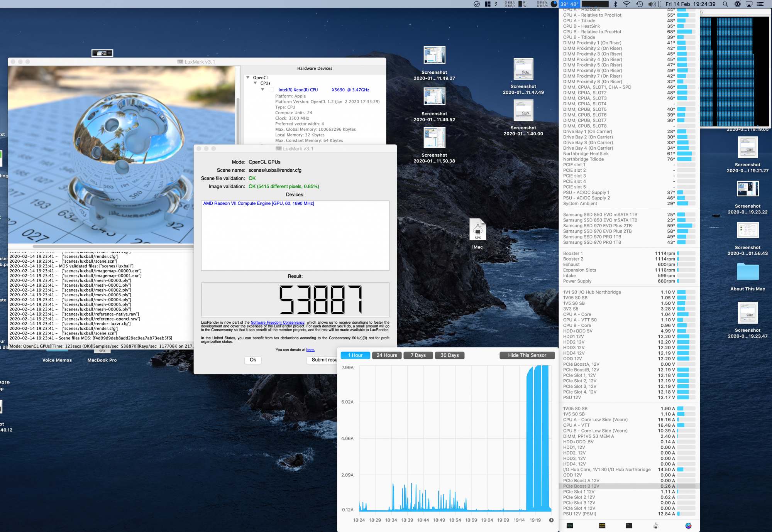Screen dimensions: 772x532
Task: Collapse the CPUs tree node
Action: point(255,83)
